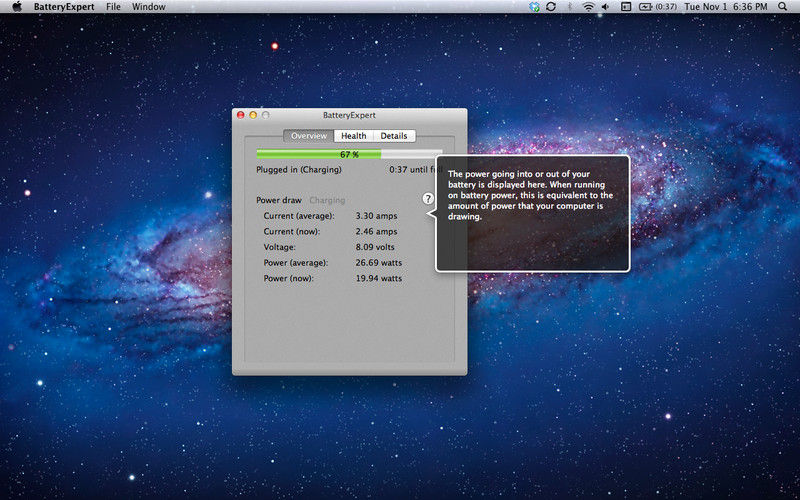Close the BatteryExpert window with red button
Viewport: 800px width, 500px height.
click(241, 115)
